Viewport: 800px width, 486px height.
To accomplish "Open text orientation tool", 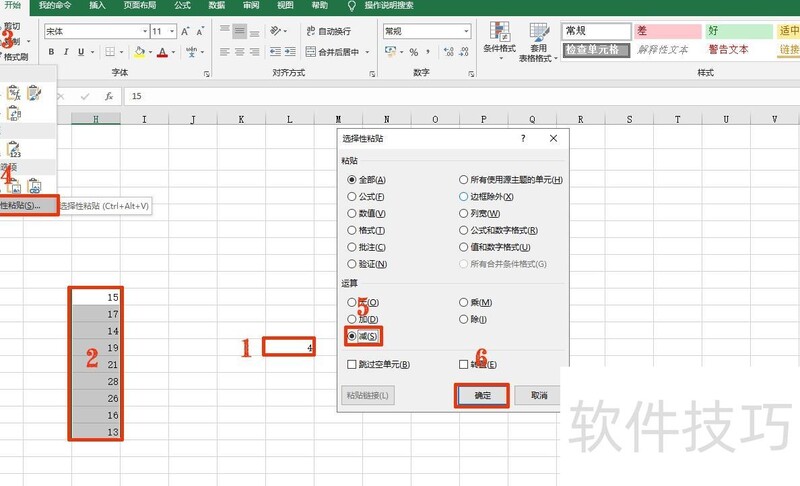I will point(276,31).
